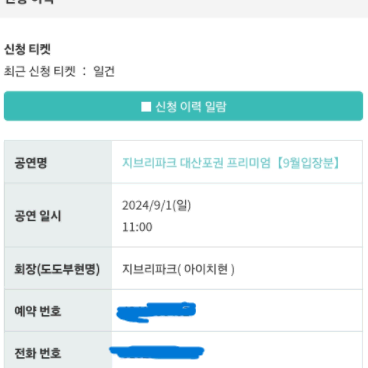Screen dimensions: 368x368
Task: Click the 예약 번호 label
Action: 38,311
